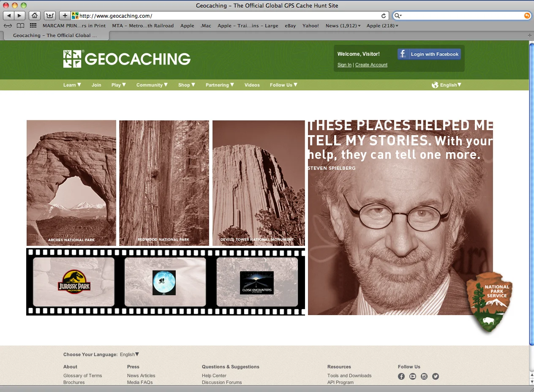
Task: Open the MTA Metro-North Railroad bookmark
Action: 143,26
